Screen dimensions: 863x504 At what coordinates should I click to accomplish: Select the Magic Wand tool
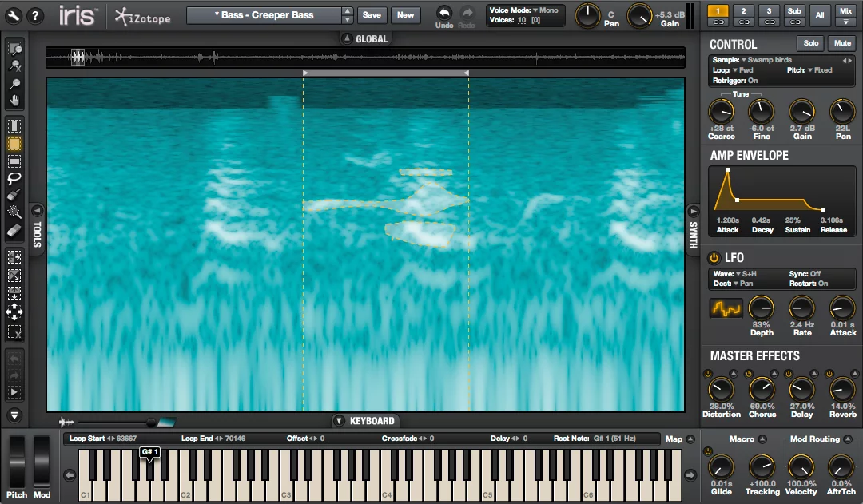pos(14,212)
